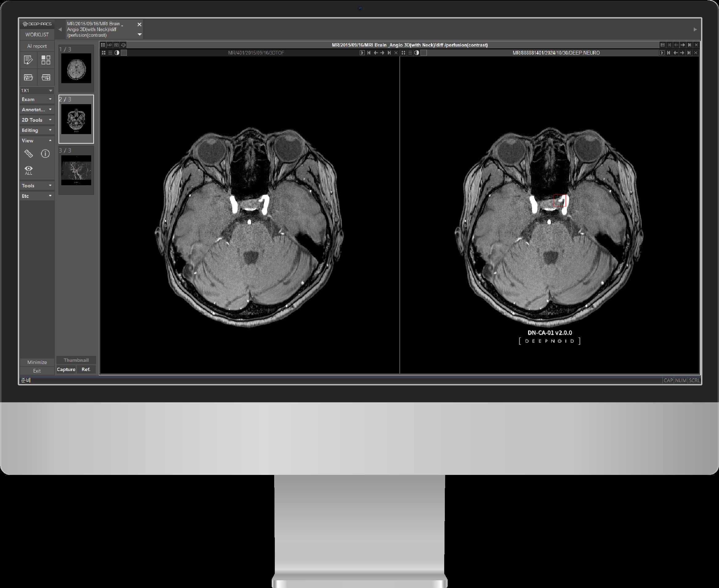The width and height of the screenshot is (719, 588).
Task: Click the open book compare icon
Action: point(116,45)
